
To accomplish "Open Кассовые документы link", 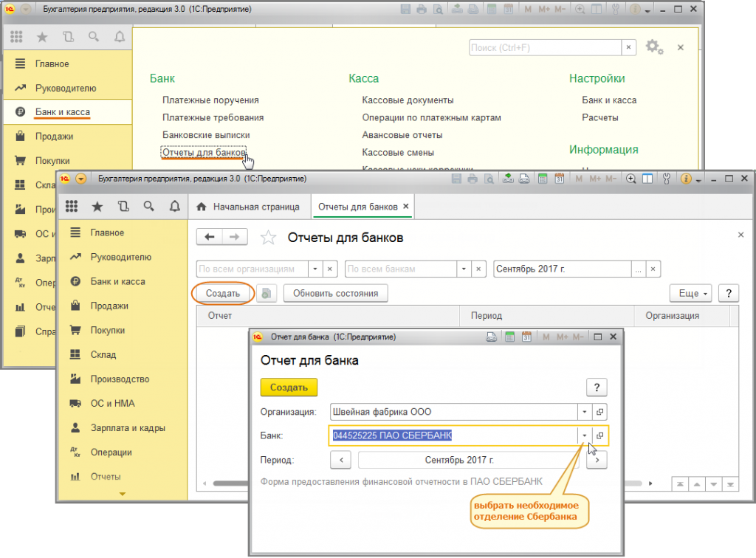I will coord(408,100).
